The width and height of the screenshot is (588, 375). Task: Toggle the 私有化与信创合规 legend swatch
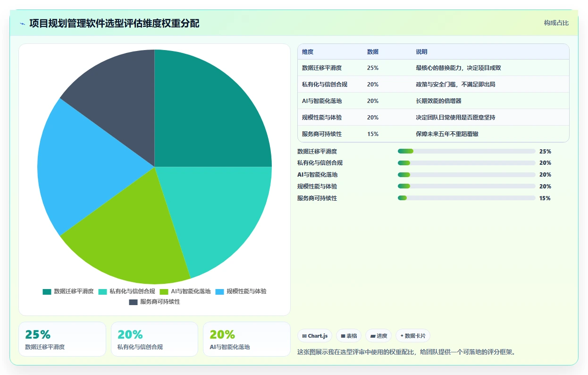click(x=102, y=291)
